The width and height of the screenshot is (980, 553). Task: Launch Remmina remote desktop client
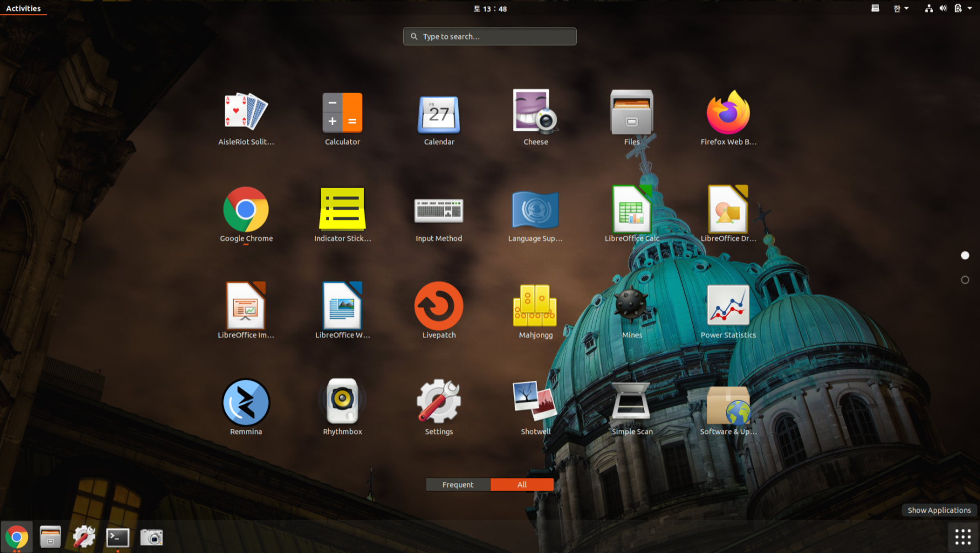246,408
